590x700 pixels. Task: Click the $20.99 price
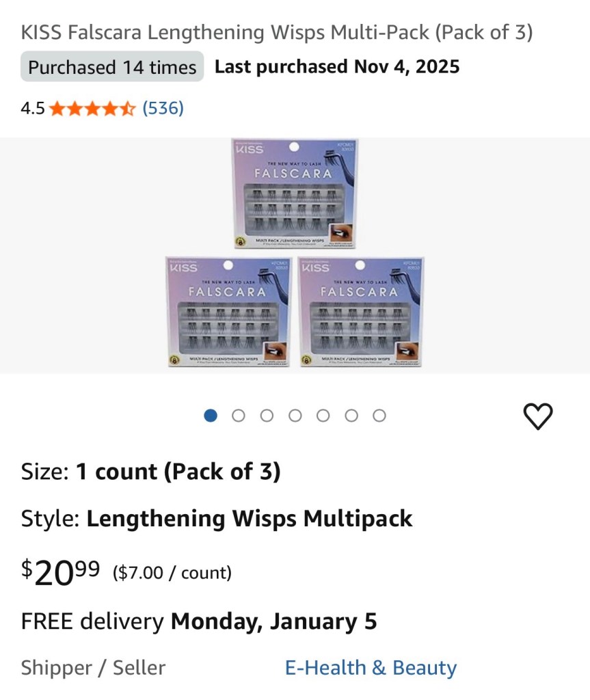[x=60, y=571]
